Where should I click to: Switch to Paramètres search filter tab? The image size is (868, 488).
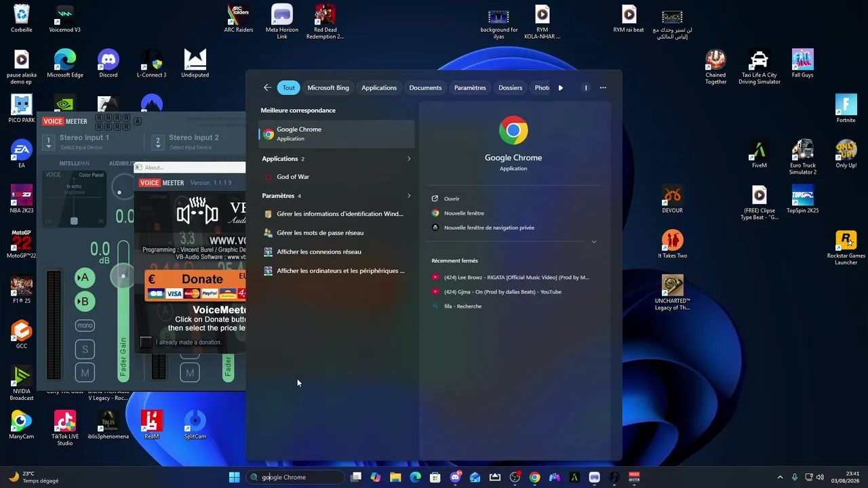tap(470, 87)
